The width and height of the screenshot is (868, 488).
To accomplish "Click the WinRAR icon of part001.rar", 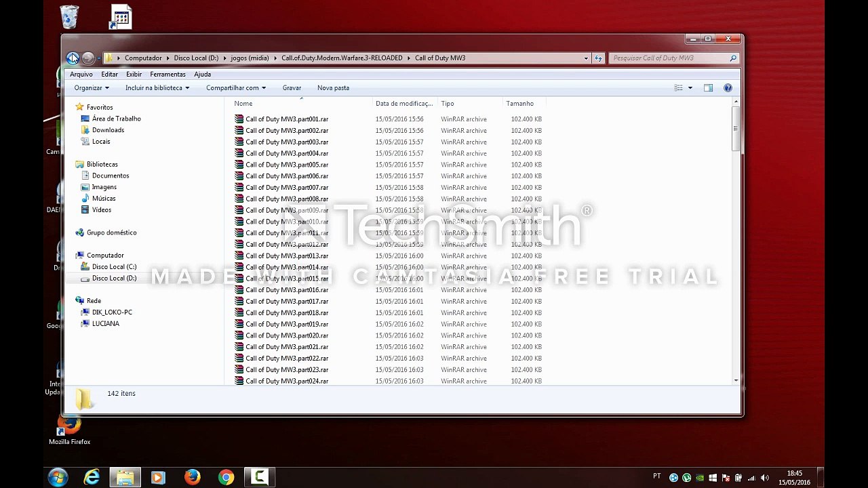I will [239, 119].
